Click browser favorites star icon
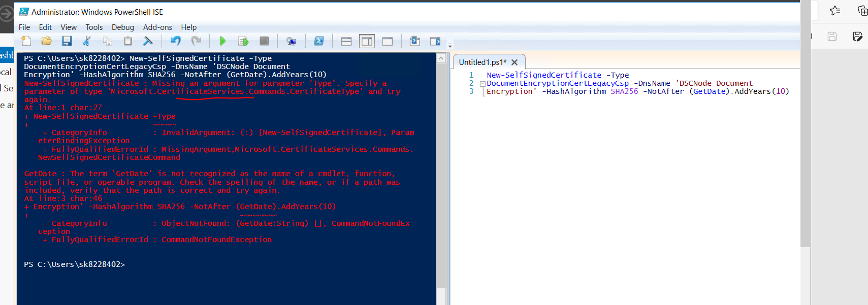The image size is (868, 305). (835, 11)
